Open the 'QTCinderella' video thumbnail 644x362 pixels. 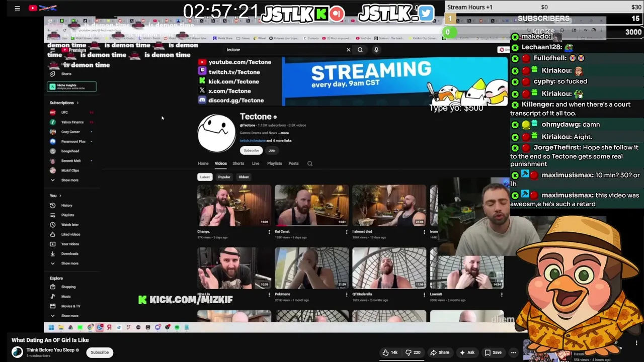(x=389, y=268)
